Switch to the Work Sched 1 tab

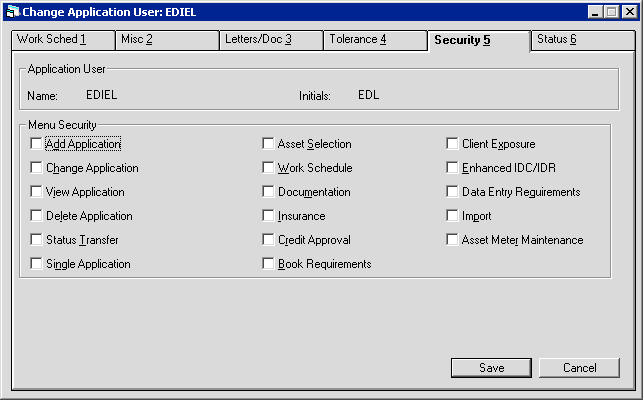pyautogui.click(x=64, y=40)
